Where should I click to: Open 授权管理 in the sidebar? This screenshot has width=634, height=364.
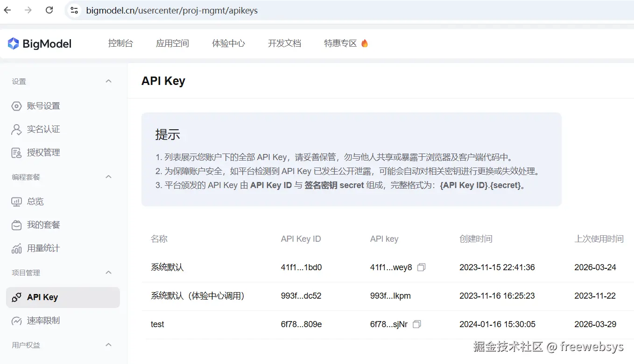tap(43, 153)
